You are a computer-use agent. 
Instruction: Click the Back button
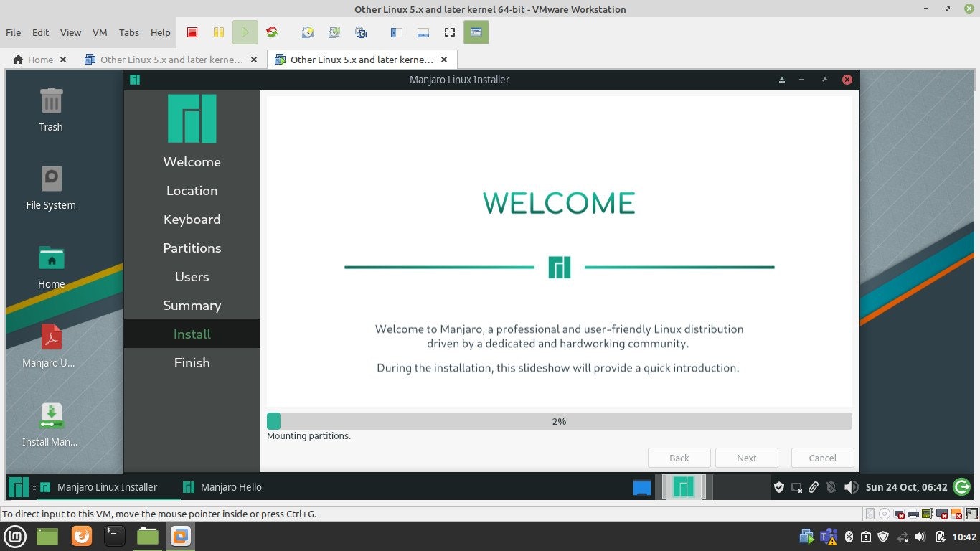tap(679, 458)
